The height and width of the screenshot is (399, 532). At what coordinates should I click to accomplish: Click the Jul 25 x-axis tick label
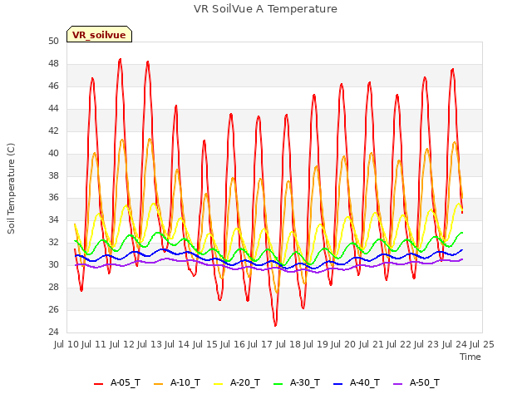(x=482, y=344)
